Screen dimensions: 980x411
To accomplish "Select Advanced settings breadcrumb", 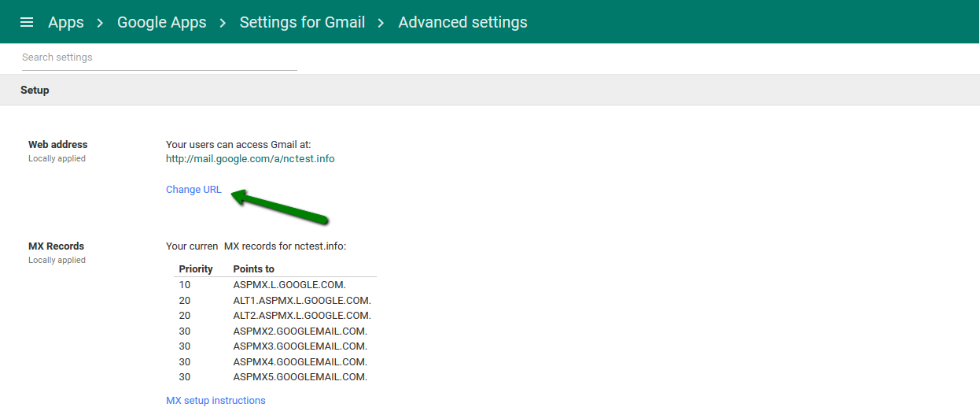I will click(x=463, y=22).
